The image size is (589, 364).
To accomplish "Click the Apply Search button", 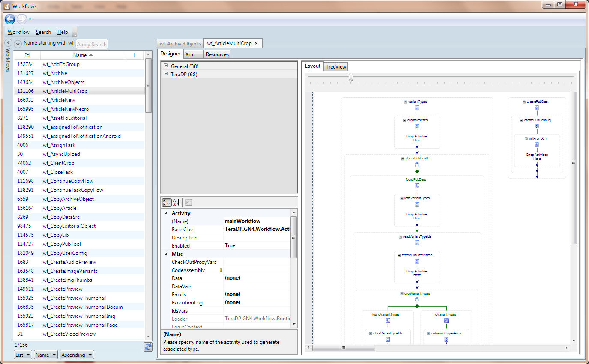I will click(92, 45).
